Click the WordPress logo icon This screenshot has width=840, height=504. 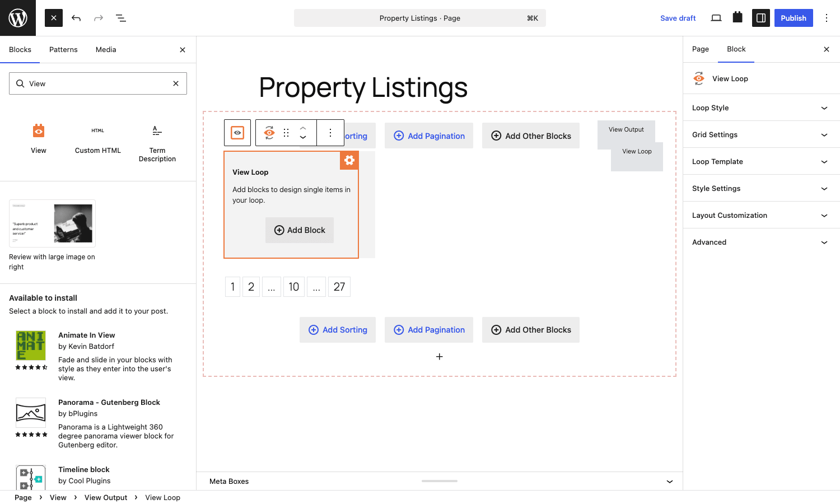point(18,18)
